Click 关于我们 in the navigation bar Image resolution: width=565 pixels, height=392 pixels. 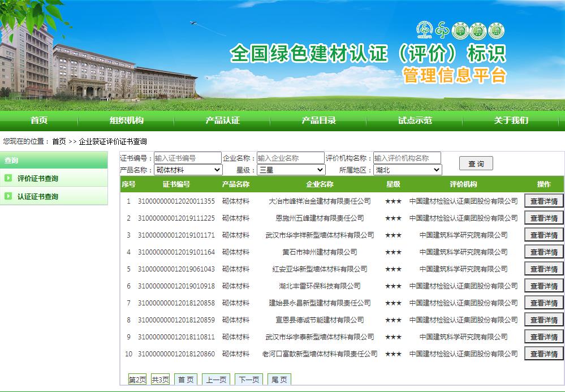pos(511,120)
